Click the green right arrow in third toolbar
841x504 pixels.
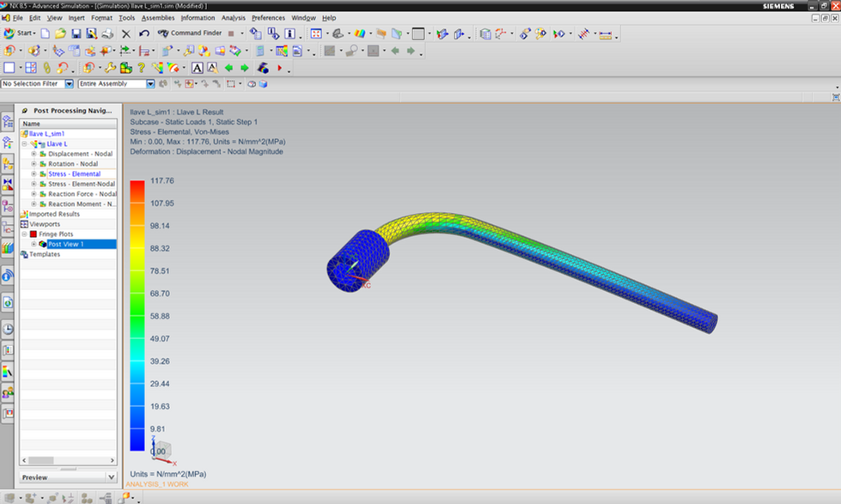click(x=245, y=68)
